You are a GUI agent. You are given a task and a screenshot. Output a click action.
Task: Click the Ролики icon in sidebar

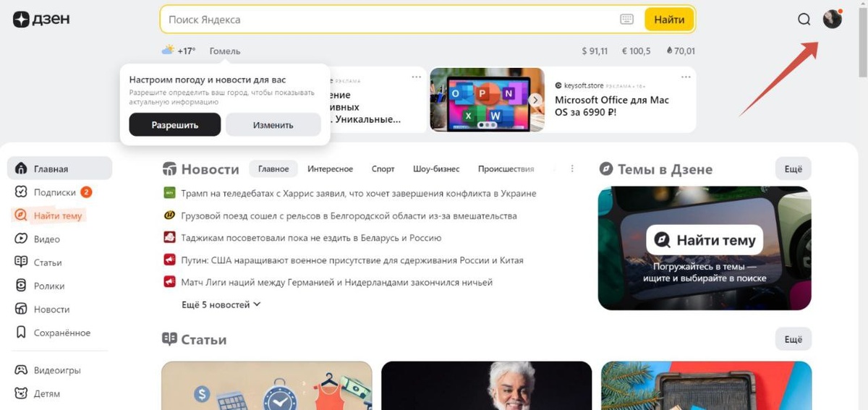21,286
